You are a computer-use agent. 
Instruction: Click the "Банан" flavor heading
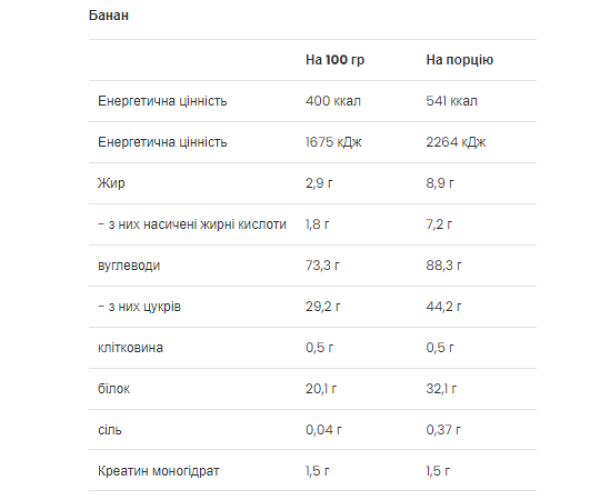(110, 15)
